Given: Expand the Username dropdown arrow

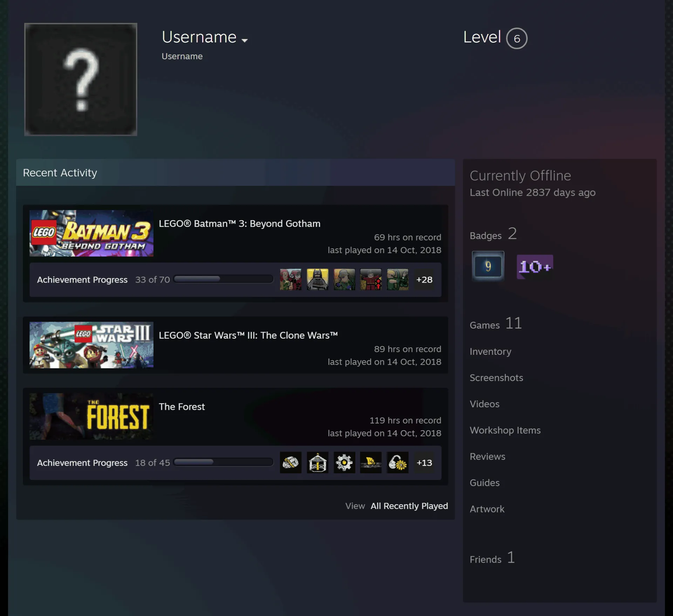Looking at the screenshot, I should click(x=245, y=40).
